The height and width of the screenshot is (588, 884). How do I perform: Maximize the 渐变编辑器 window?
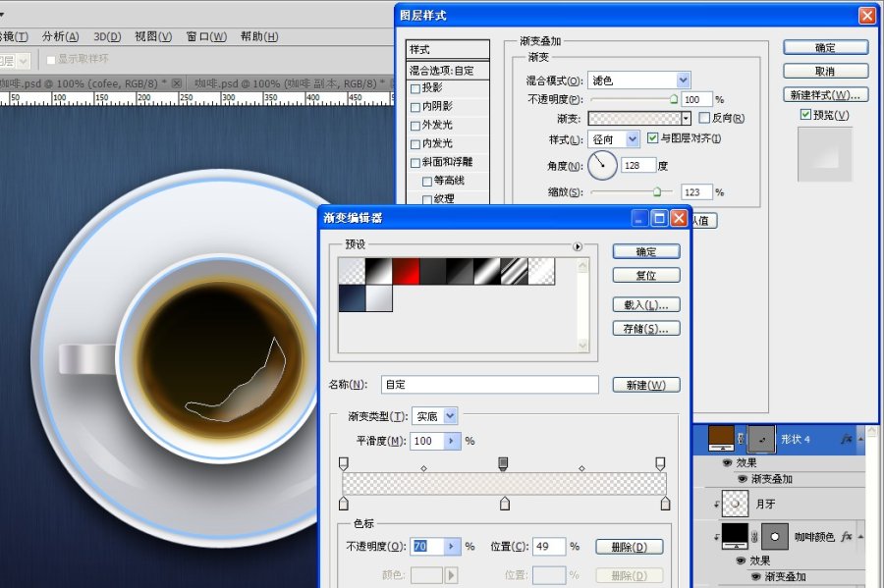point(659,218)
